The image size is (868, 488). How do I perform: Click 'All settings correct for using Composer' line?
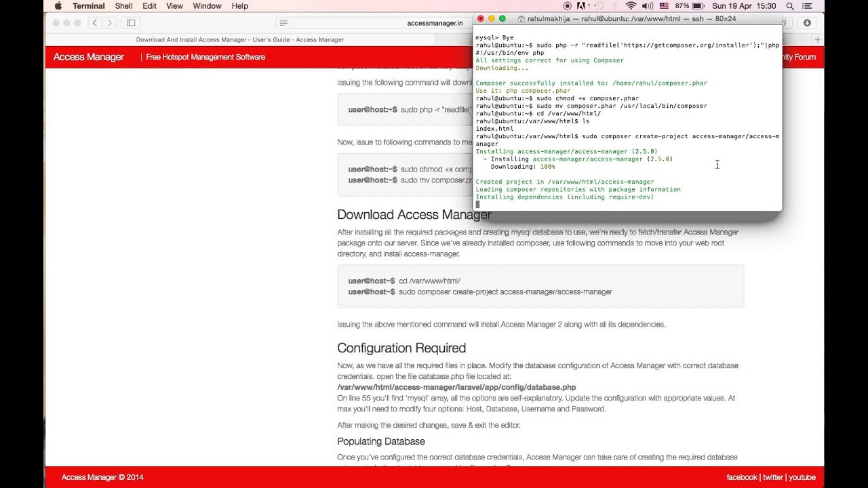click(x=549, y=60)
